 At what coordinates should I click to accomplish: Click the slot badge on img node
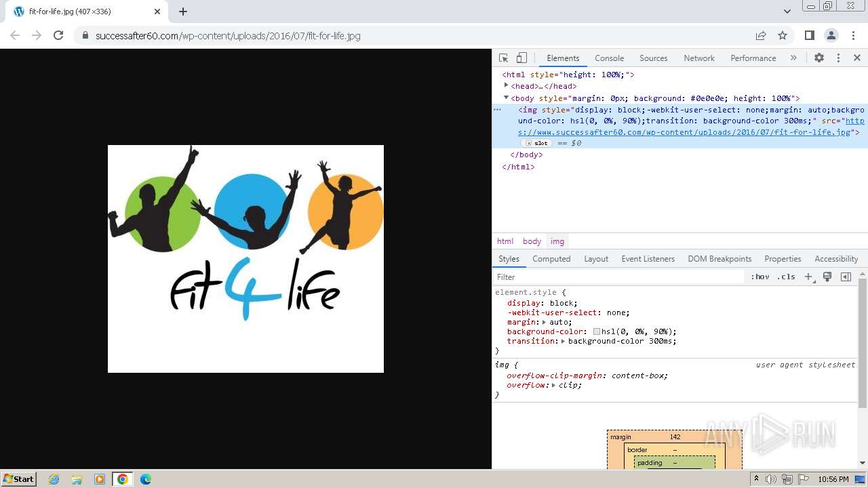(x=537, y=144)
